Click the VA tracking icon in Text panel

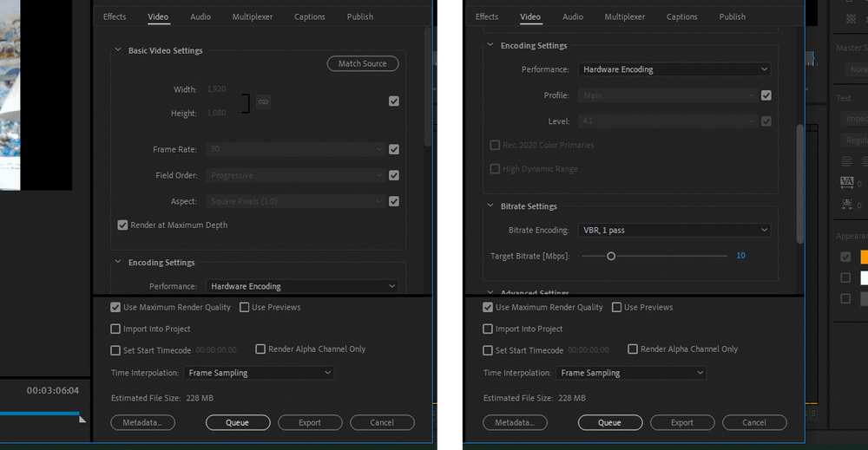[x=847, y=182]
